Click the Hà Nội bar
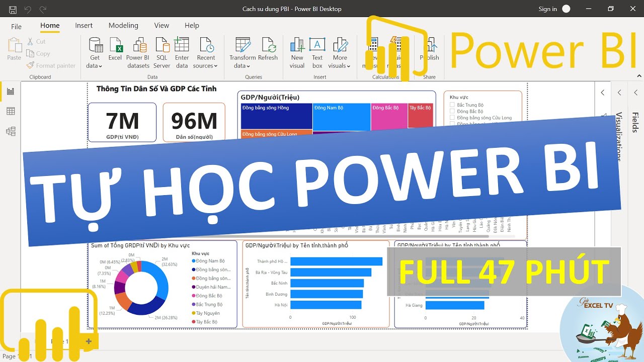Image resolution: width=644 pixels, height=362 pixels. point(326,305)
